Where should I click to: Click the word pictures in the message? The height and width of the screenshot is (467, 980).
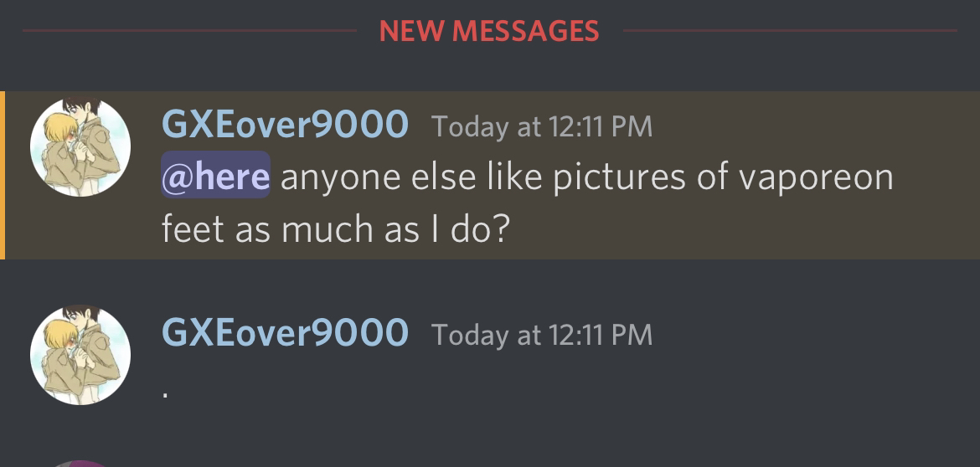619,178
